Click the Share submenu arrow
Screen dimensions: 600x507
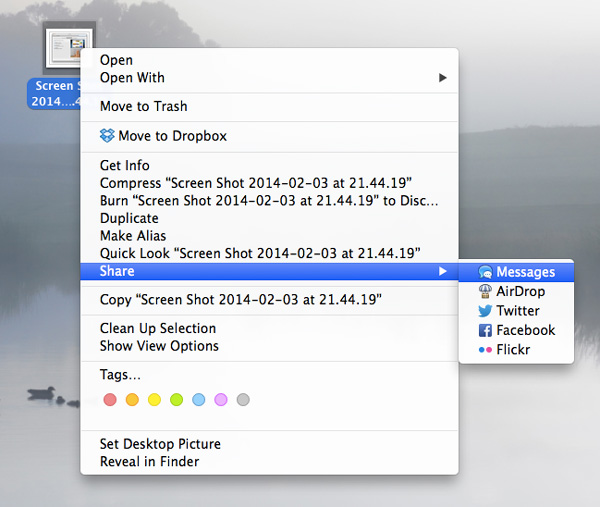point(443,271)
